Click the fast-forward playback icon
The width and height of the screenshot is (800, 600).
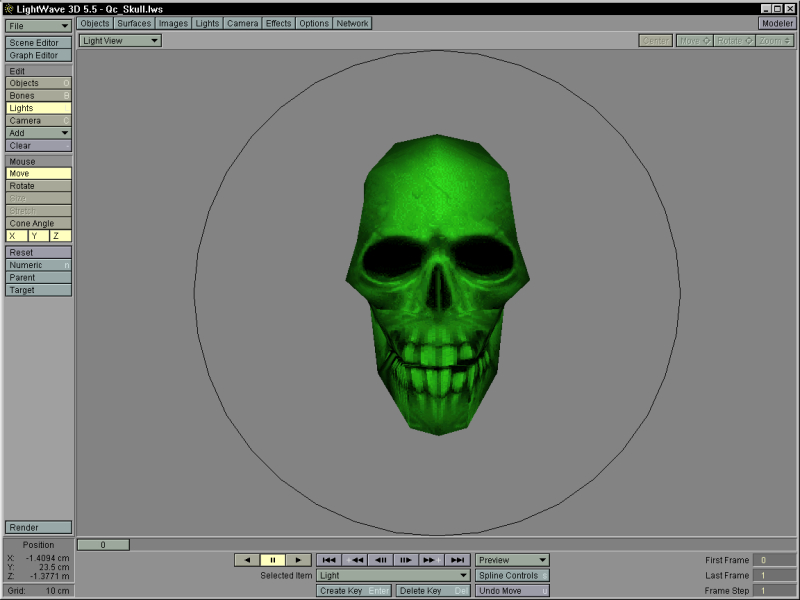tap(433, 560)
